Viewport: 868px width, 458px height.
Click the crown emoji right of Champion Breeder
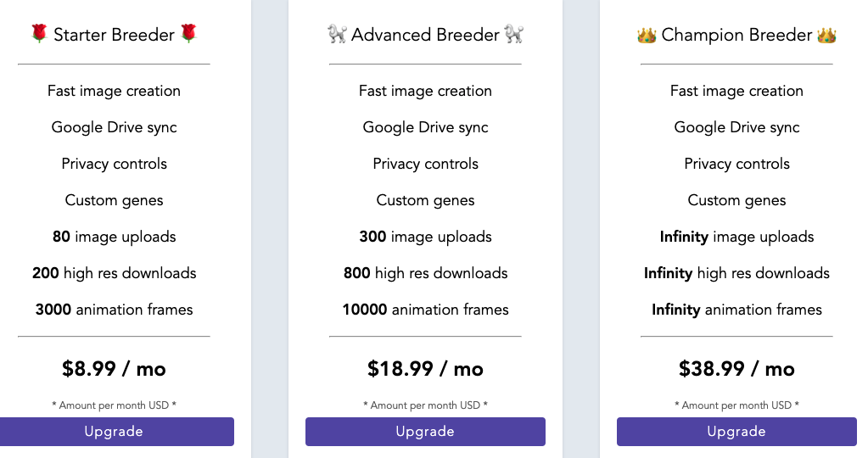pos(826,35)
